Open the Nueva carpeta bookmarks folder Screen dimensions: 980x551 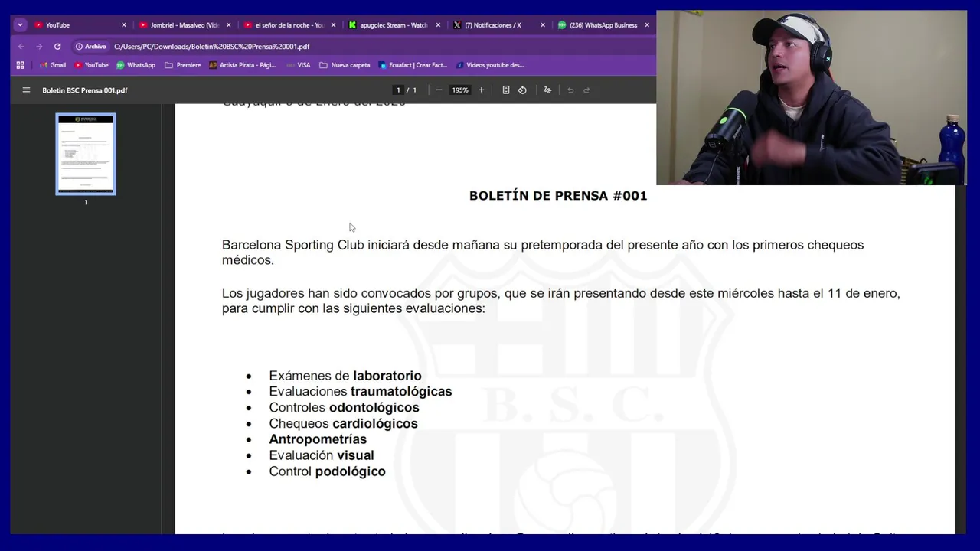[x=345, y=65]
